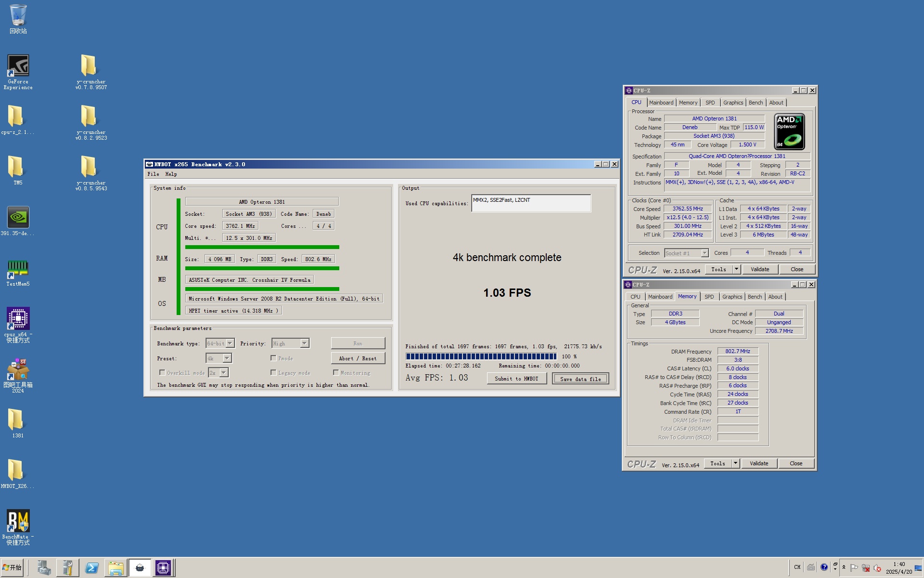Open the Preset 4k dropdown
This screenshot has height=578, width=924.
(227, 358)
